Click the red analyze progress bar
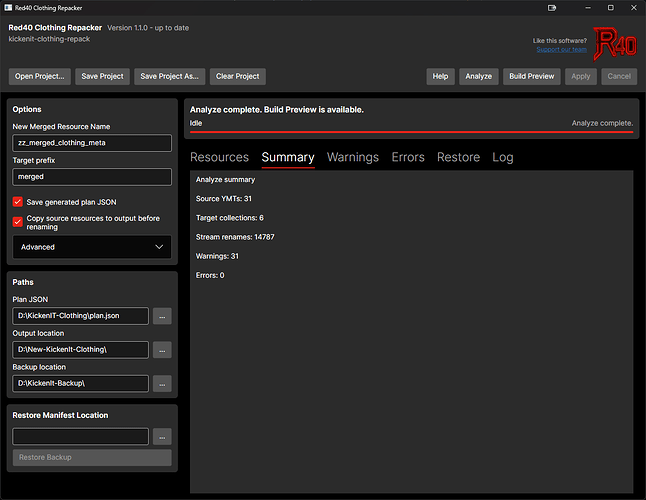Viewport: 646px width, 500px height. [411, 132]
